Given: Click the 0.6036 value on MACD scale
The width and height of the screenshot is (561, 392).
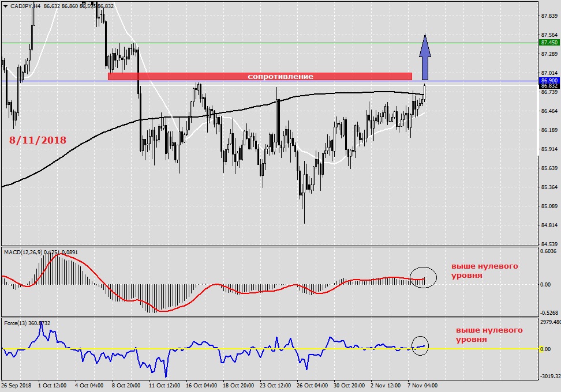Looking at the screenshot, I should click(549, 251).
